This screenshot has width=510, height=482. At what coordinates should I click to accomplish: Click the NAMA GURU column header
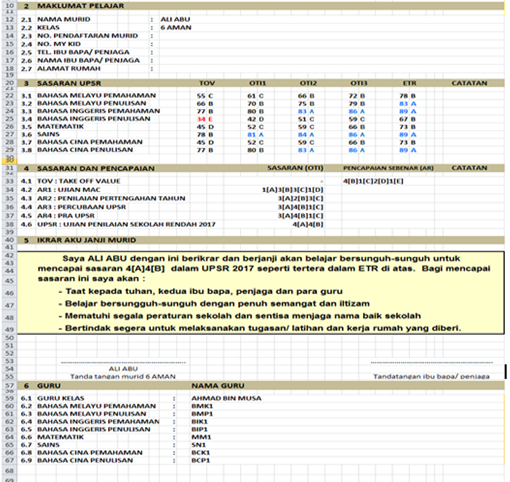click(218, 386)
